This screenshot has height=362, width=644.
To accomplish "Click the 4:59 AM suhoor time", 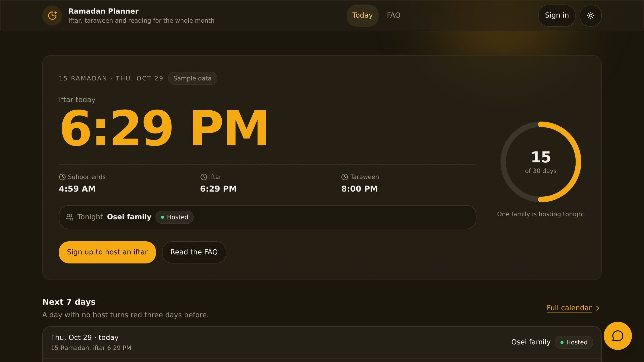I will tap(77, 189).
